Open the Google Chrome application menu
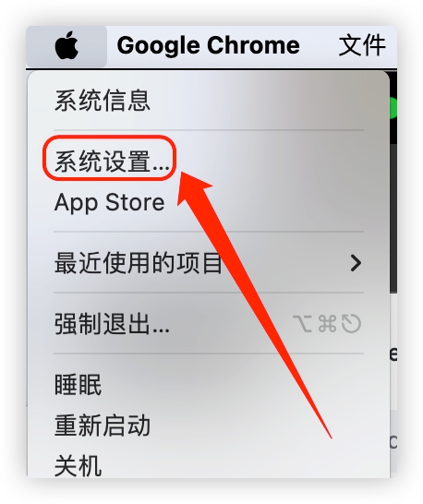Image resolution: width=423 pixels, height=504 pixels. 209,45
